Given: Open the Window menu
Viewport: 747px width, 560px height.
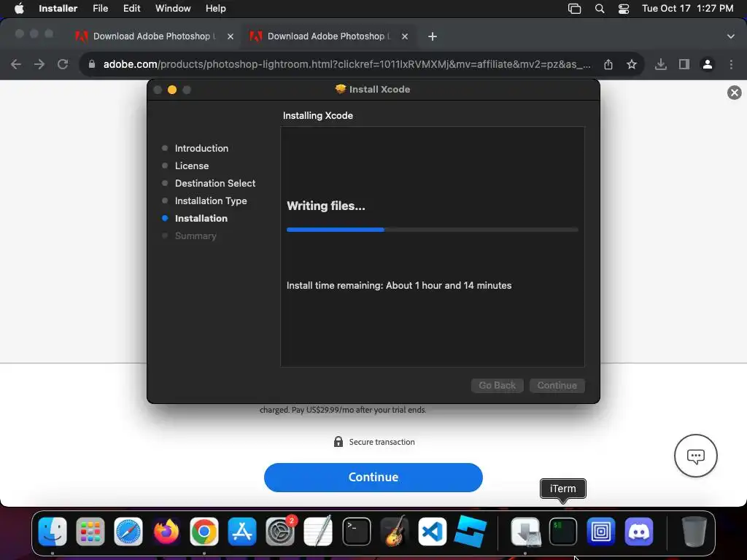Looking at the screenshot, I should [x=173, y=9].
